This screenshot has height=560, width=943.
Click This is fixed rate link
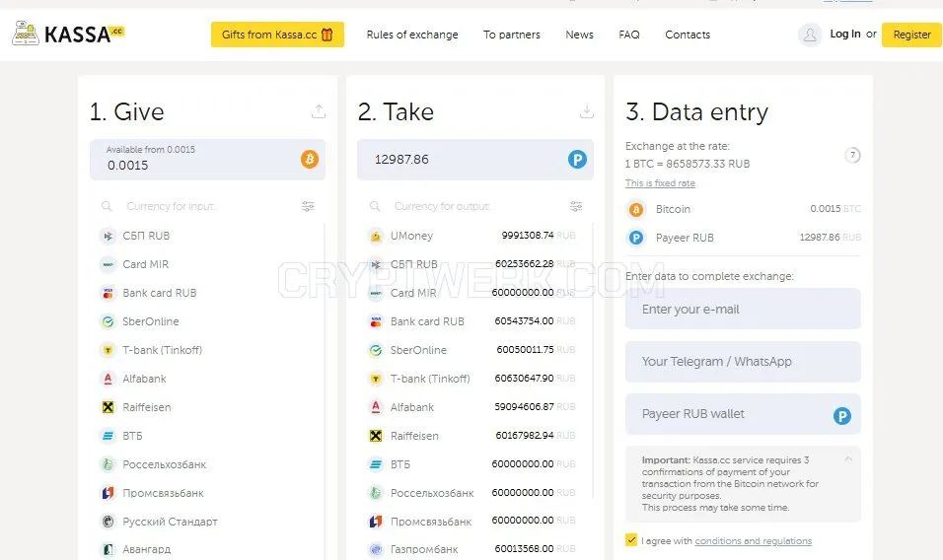[660, 183]
